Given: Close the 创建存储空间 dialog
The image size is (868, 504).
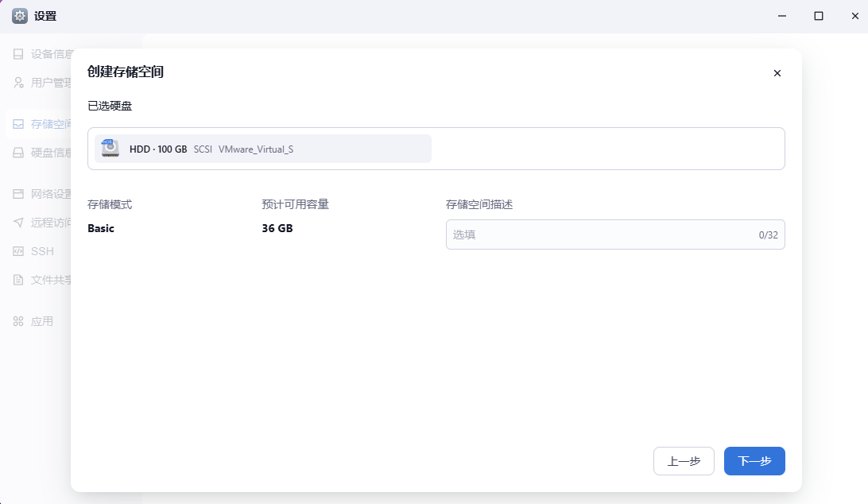Looking at the screenshot, I should (777, 73).
